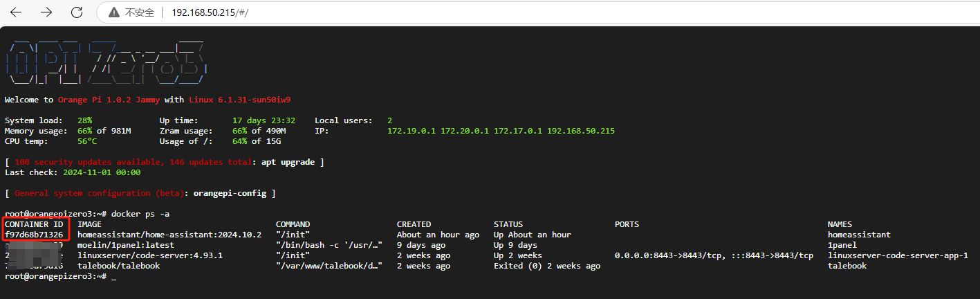Click status Up 9 days
This screenshot has width=980, height=299.
pyautogui.click(x=515, y=245)
